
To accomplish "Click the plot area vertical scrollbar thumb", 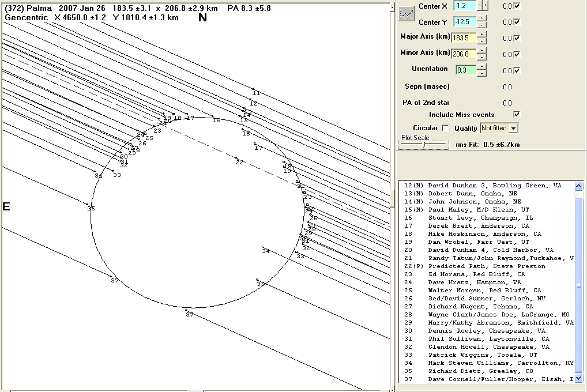I will [x=392, y=198].
